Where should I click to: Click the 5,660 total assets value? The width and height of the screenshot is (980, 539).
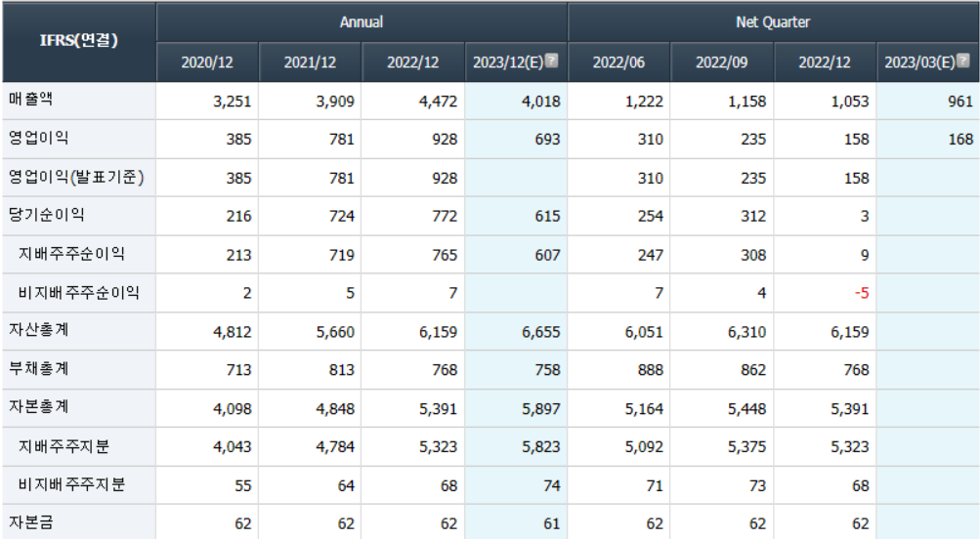[335, 332]
